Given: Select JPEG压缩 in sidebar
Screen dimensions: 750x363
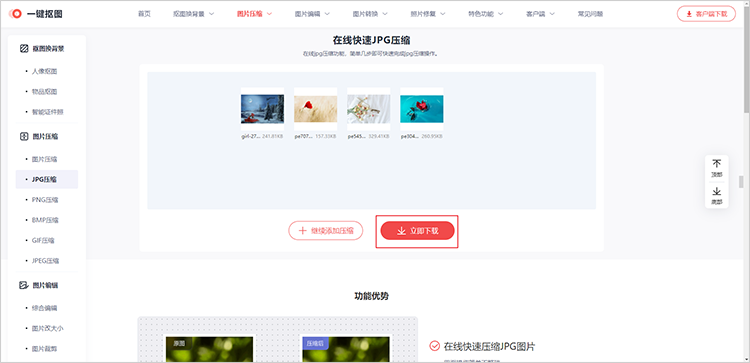Looking at the screenshot, I should point(45,261).
